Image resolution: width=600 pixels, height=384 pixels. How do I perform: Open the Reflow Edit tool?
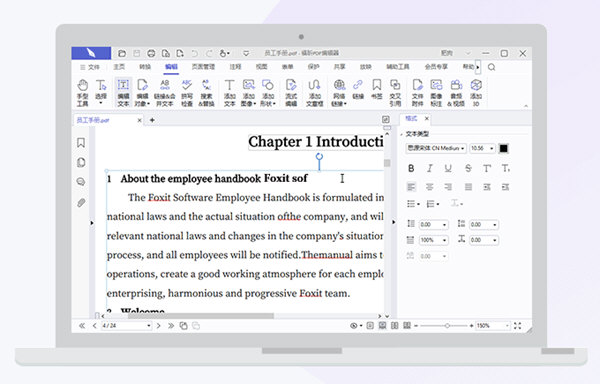point(291,93)
